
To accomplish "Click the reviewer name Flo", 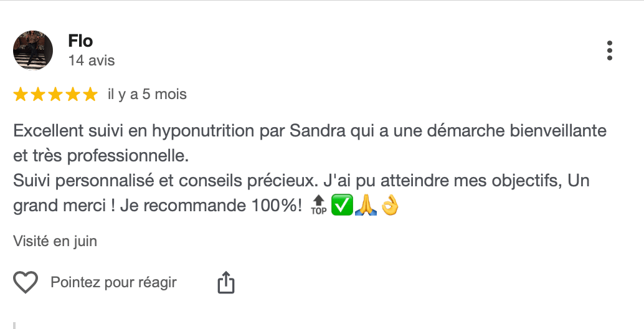I will point(80,41).
